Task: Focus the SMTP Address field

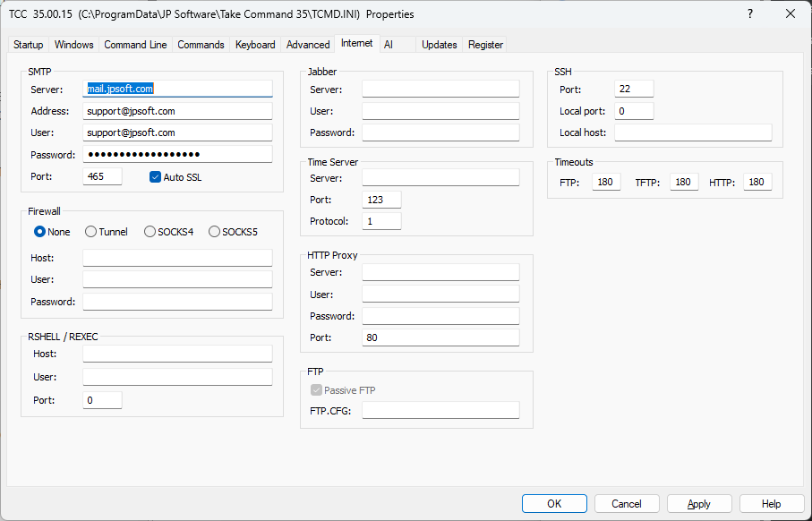Action: coord(177,111)
